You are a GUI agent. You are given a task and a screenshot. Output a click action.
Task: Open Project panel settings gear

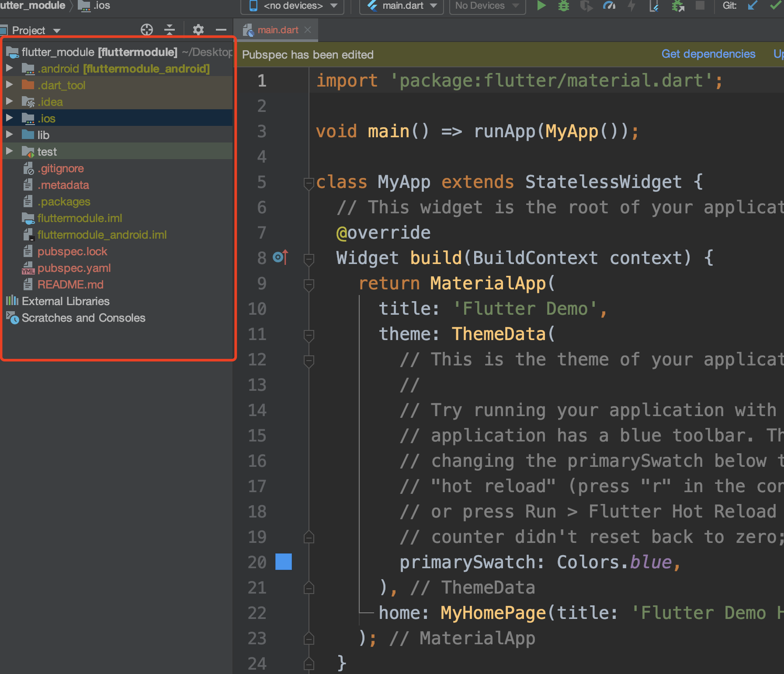[x=198, y=30]
